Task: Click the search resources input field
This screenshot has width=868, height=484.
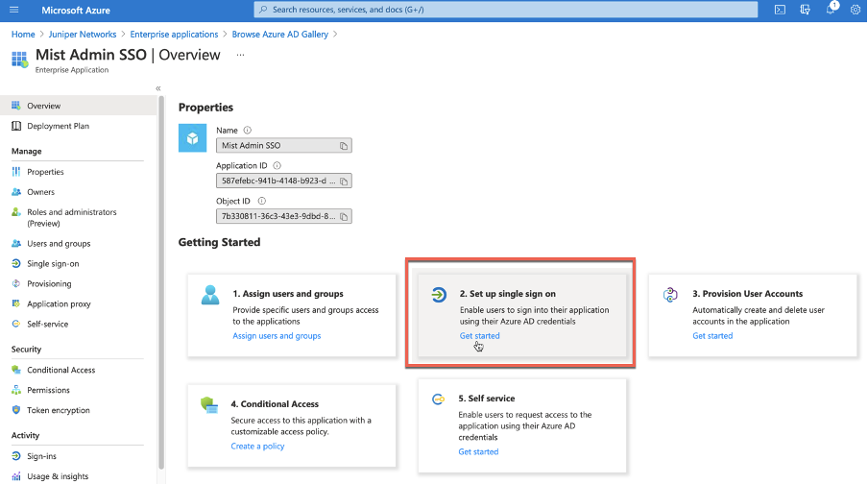Action: [505, 10]
